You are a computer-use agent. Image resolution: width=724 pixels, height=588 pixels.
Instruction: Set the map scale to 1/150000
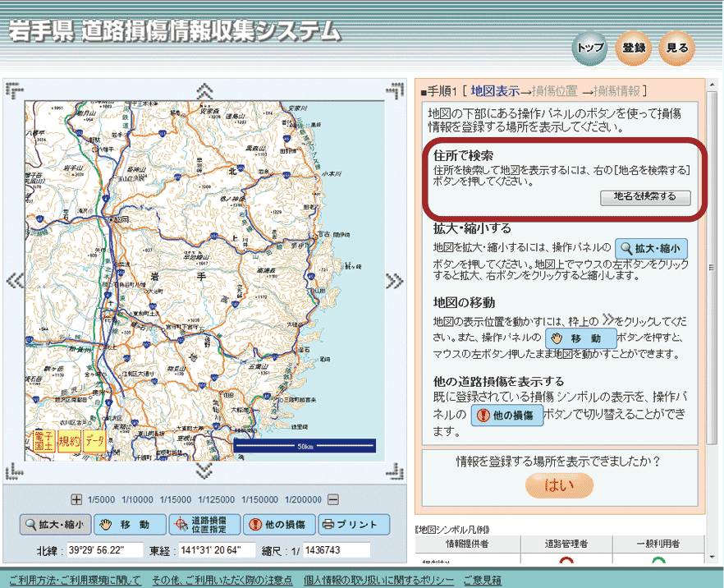coord(259,500)
